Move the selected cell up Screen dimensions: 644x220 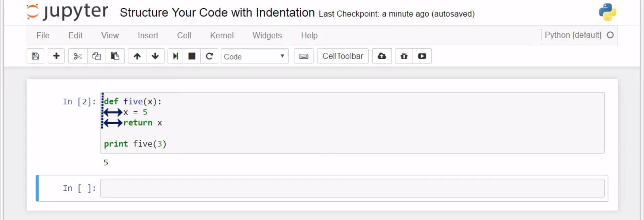(x=137, y=56)
